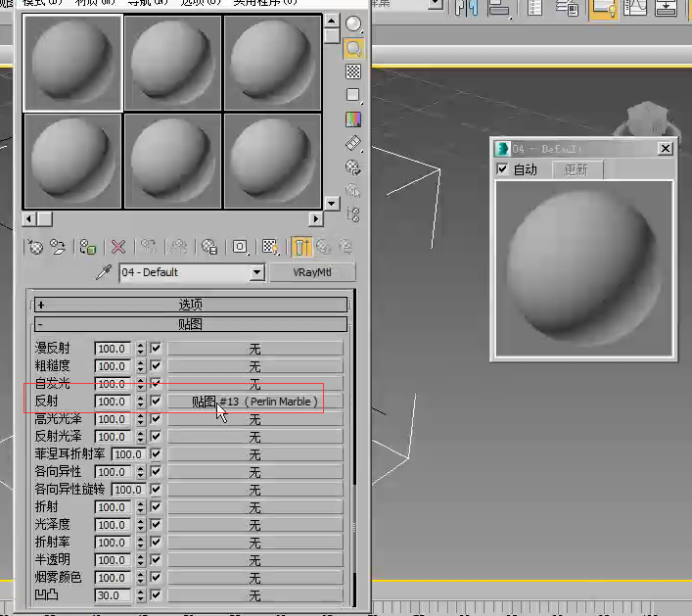Click 无 map button for 漫反射
This screenshot has width=692, height=616.
coord(254,349)
